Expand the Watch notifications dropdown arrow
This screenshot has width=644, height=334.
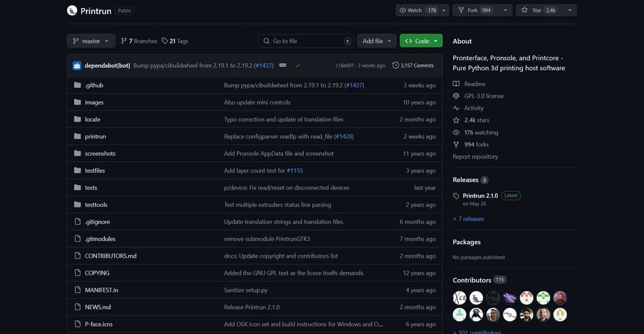[444, 10]
